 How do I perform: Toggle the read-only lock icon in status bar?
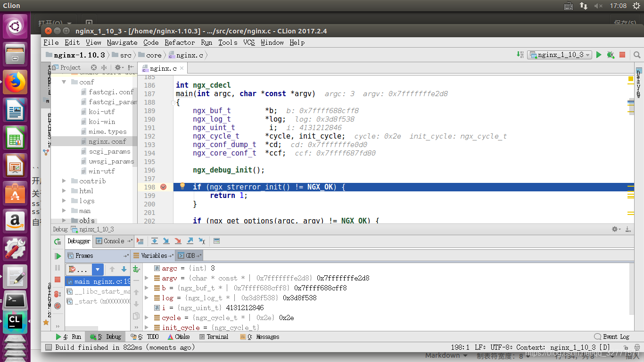click(626, 347)
